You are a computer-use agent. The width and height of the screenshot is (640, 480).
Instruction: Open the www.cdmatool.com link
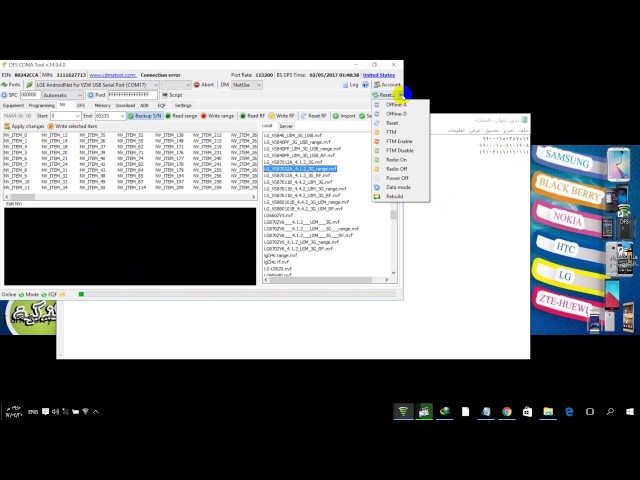[113, 75]
